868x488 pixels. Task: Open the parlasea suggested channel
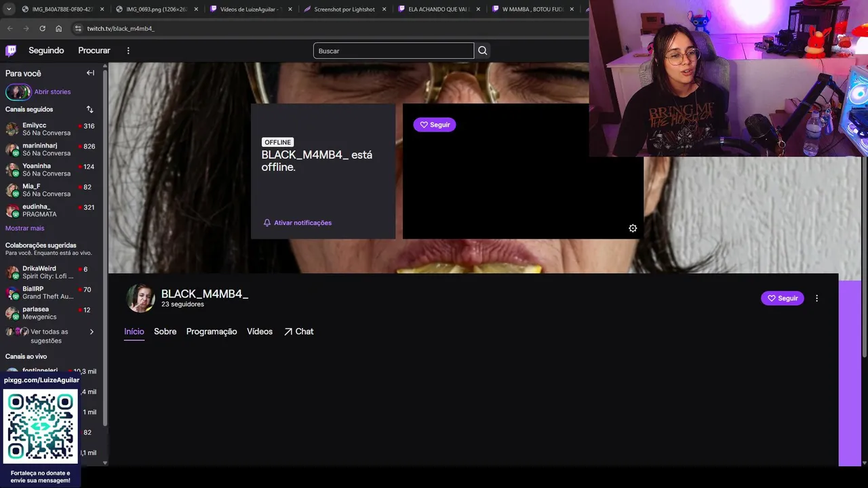[52, 312]
